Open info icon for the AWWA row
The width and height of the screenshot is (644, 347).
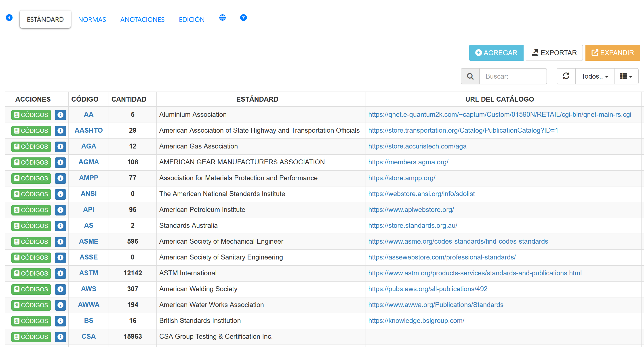tap(60, 305)
